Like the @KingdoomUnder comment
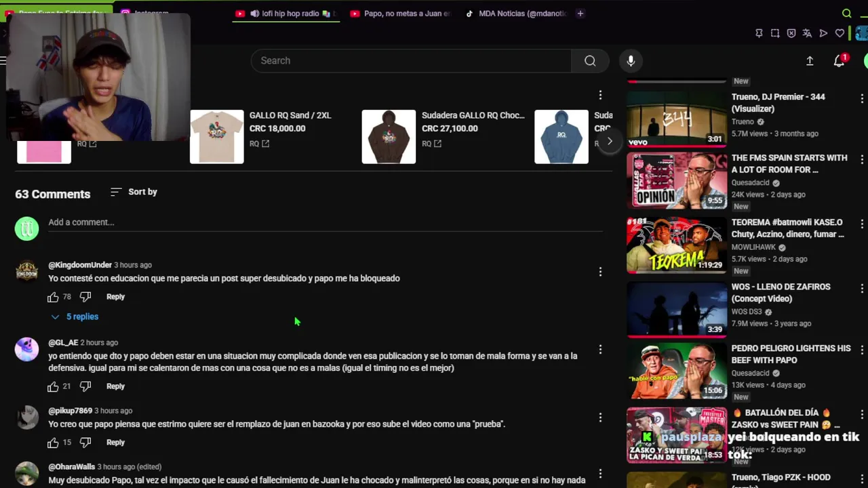Screen dimensions: 868x488 [x=53, y=297]
